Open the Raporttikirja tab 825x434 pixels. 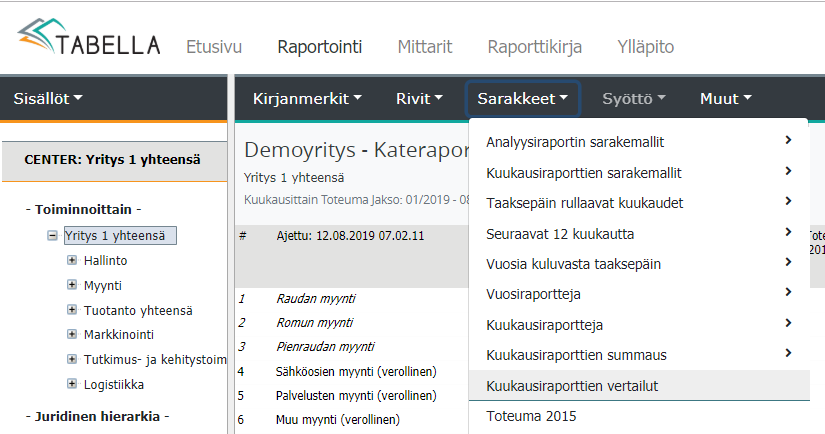tap(534, 47)
